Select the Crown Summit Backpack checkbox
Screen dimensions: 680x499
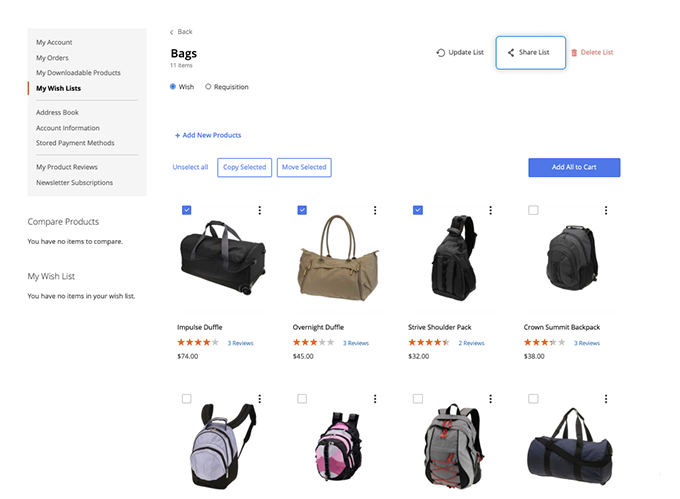tap(533, 210)
